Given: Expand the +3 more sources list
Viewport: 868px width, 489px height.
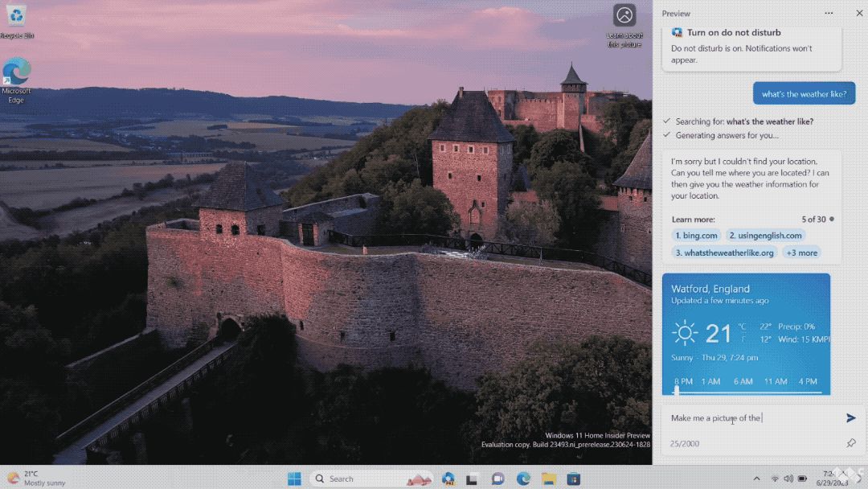Looking at the screenshot, I should pyautogui.click(x=802, y=253).
